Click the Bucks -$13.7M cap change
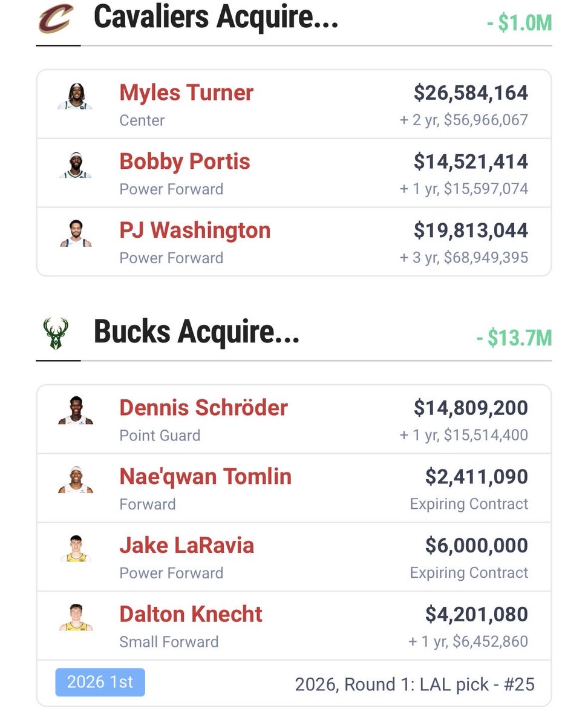The width and height of the screenshot is (588, 726). pos(514,338)
